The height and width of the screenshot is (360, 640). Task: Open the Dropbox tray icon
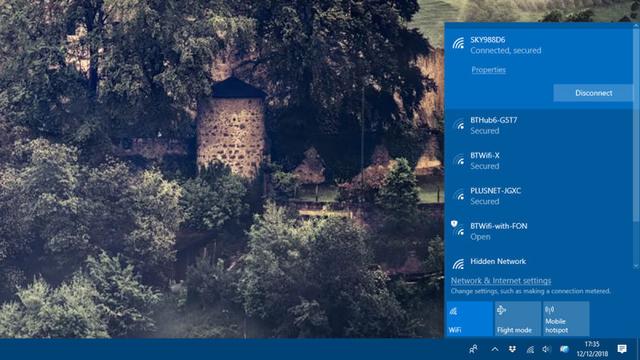pos(512,349)
